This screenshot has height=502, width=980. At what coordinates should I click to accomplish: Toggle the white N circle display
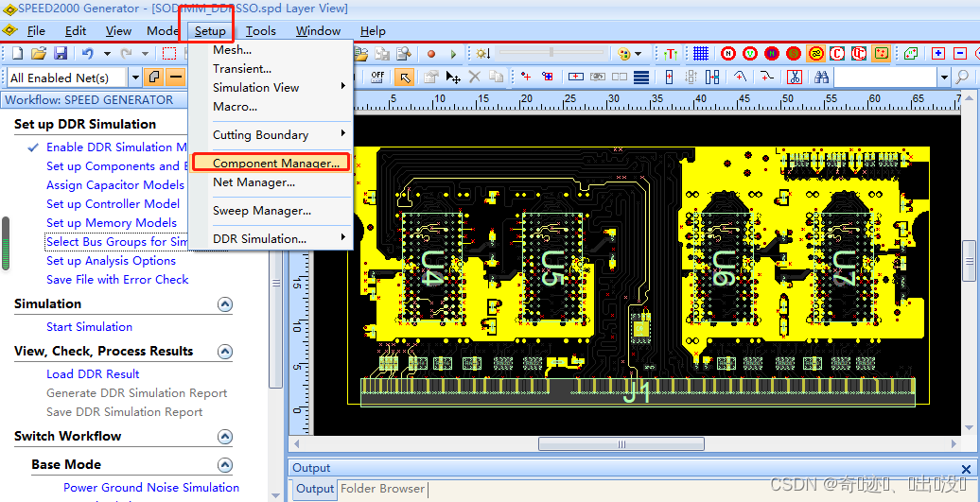coord(728,54)
